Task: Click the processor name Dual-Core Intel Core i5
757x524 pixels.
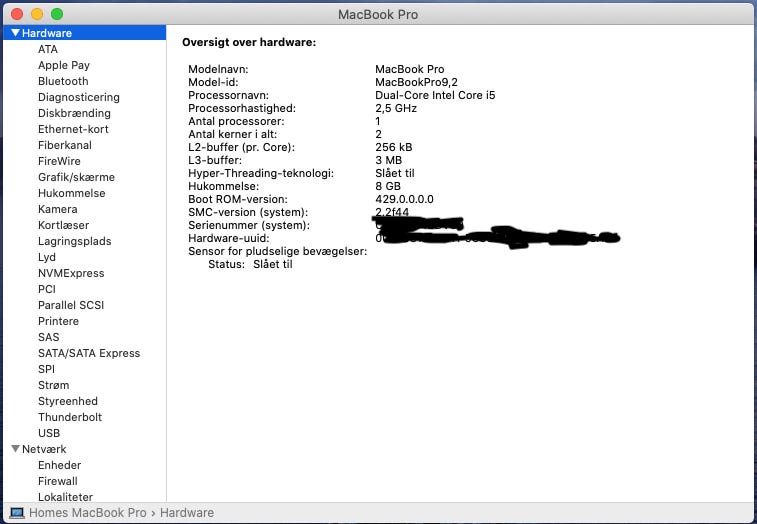Action: tap(435, 95)
